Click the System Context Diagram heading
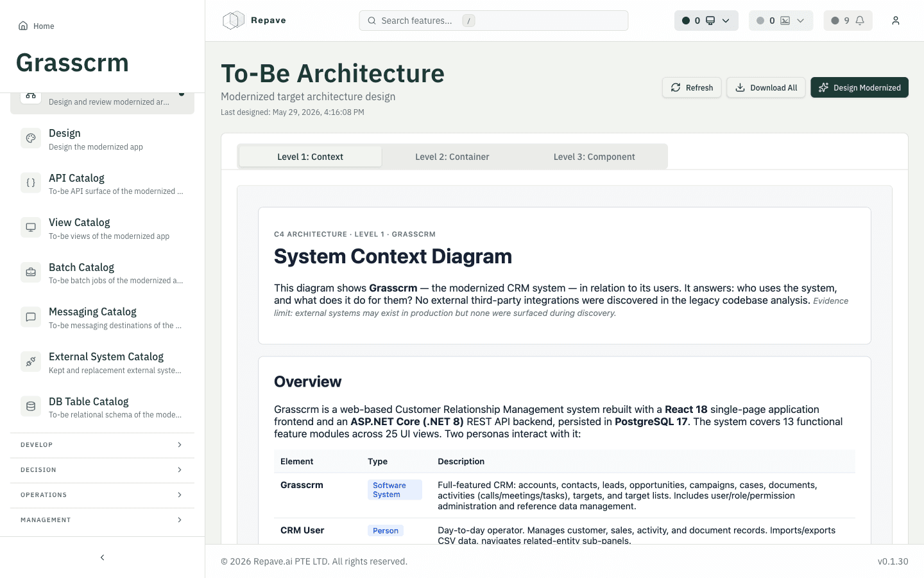This screenshot has width=924, height=578. [x=393, y=256]
